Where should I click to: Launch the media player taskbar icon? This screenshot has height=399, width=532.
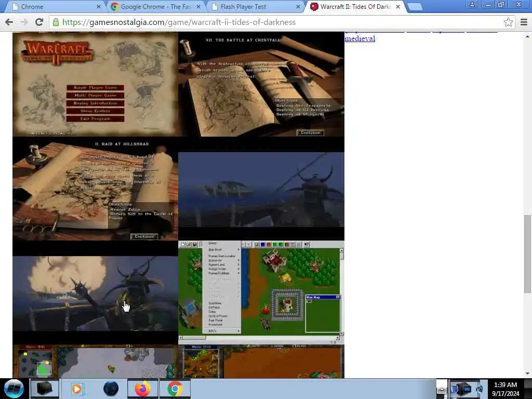77,389
